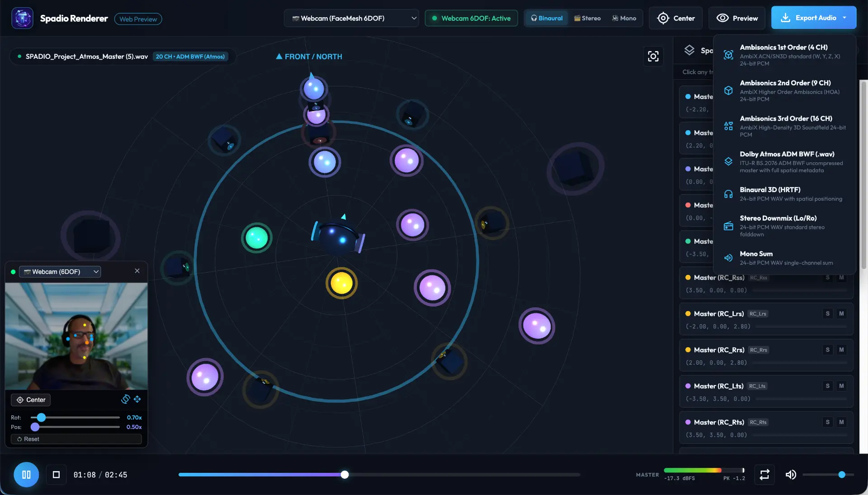The image size is (868, 495).
Task: Click the Ambisonics 3rd Order shapes icon
Action: [x=728, y=126]
